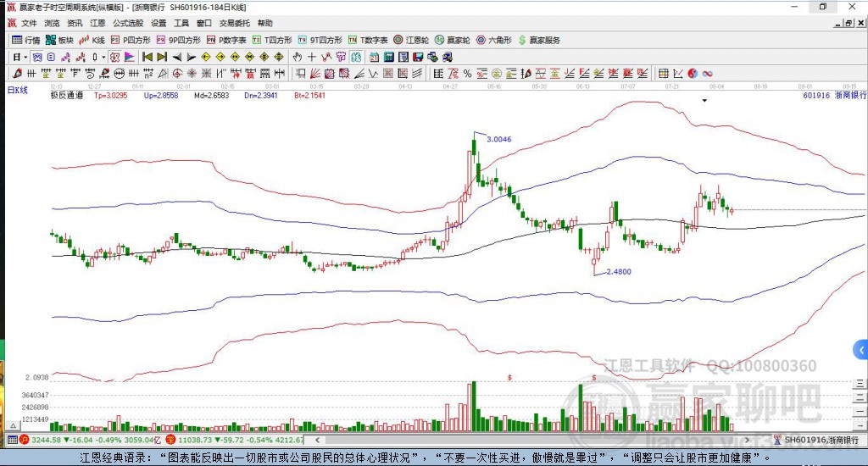Click the 日K线 chart label
The height and width of the screenshot is (466, 868).
[17, 90]
